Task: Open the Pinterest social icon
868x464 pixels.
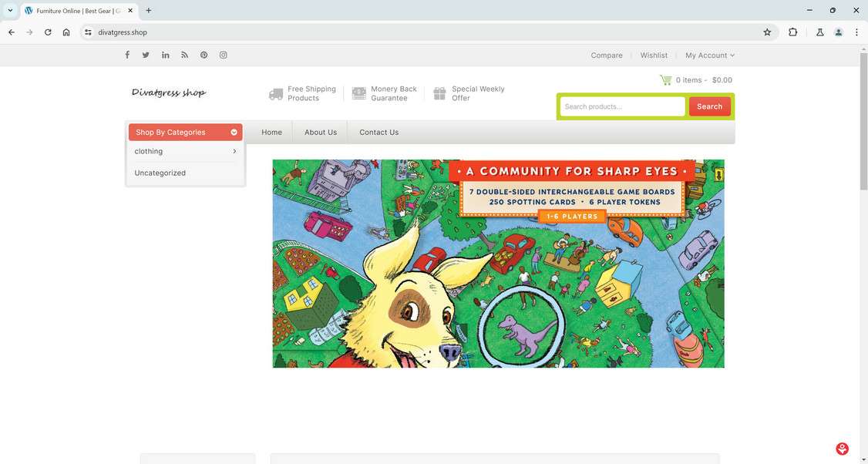Action: [x=204, y=55]
